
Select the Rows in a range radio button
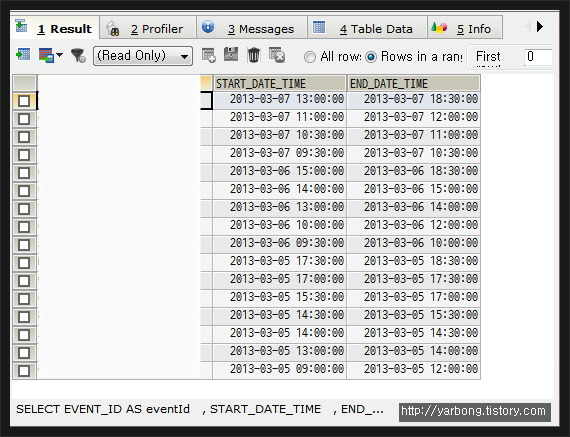click(x=371, y=57)
